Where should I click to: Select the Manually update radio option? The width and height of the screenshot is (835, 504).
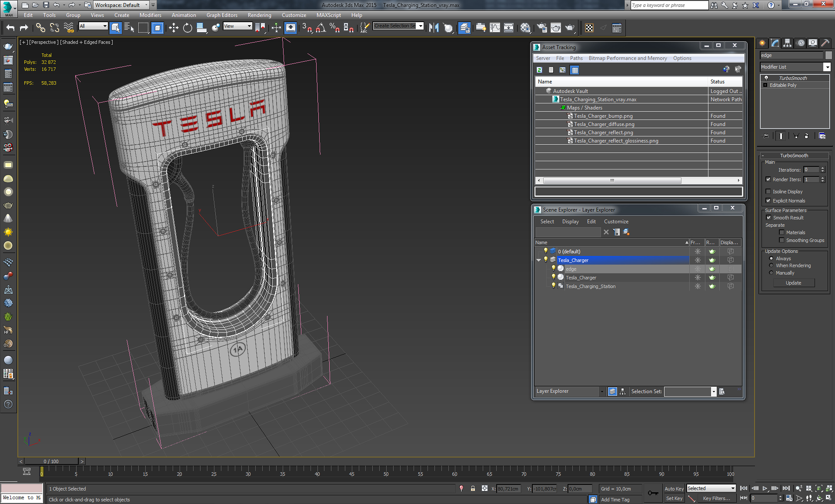771,273
